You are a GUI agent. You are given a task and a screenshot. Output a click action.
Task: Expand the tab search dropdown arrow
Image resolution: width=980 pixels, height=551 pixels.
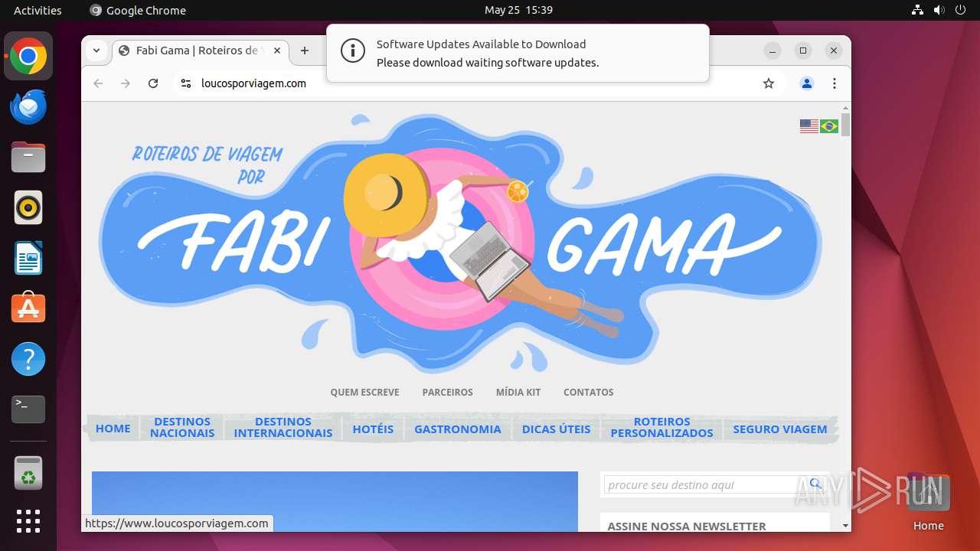[x=96, y=51]
